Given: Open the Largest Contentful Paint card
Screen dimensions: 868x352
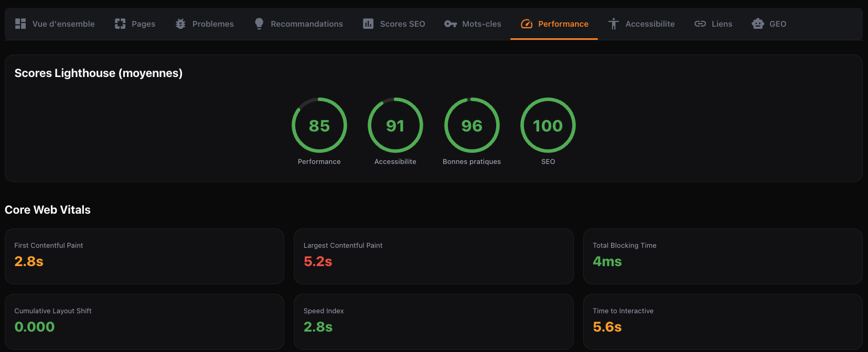Looking at the screenshot, I should coord(433,256).
